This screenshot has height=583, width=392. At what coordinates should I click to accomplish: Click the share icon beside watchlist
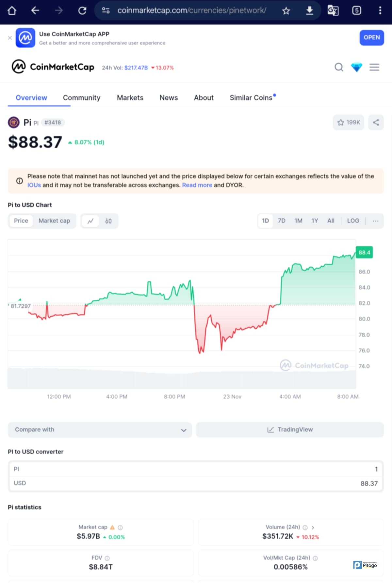376,123
